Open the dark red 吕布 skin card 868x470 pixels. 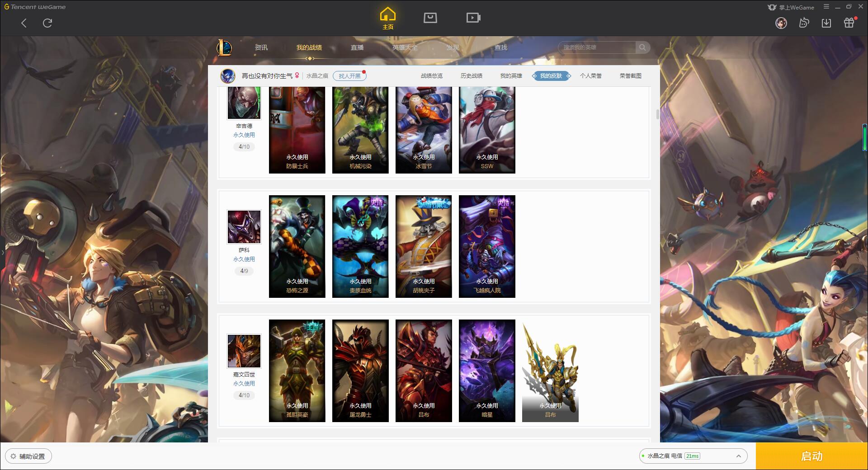point(424,371)
